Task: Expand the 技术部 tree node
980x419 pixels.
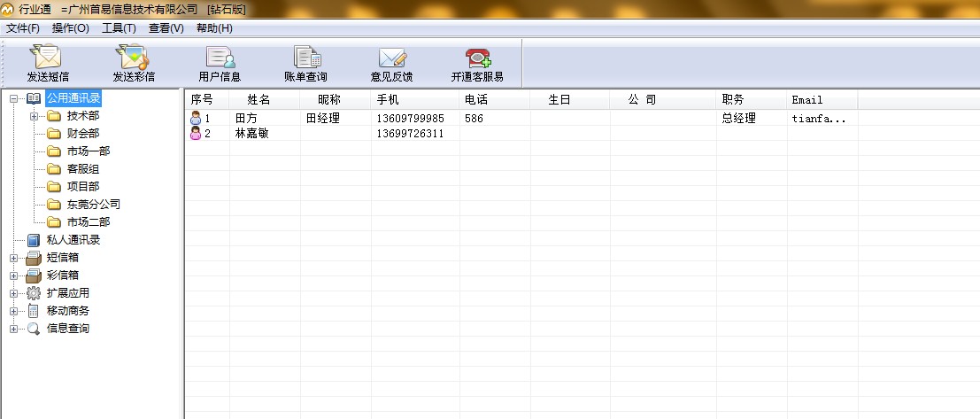Action: [x=34, y=116]
